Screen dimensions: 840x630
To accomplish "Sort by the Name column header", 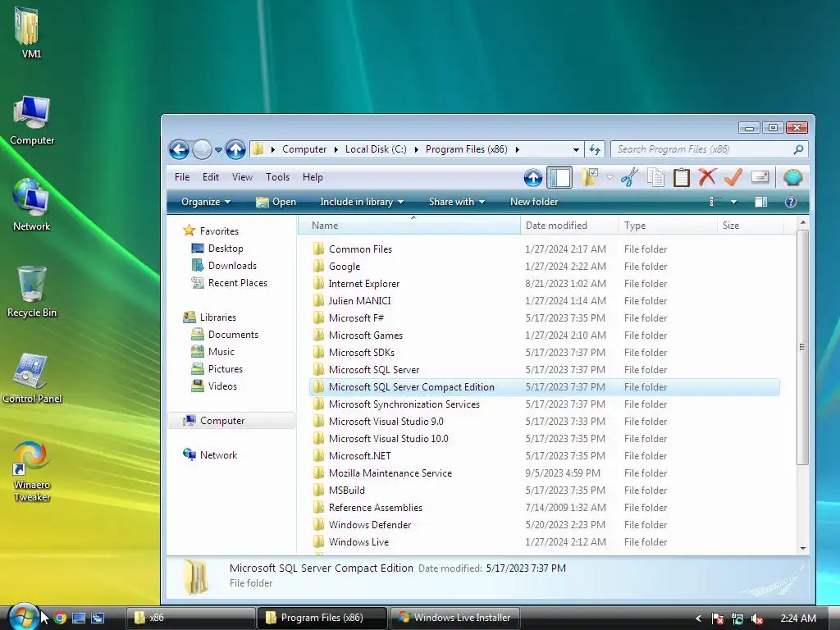I will (409, 226).
